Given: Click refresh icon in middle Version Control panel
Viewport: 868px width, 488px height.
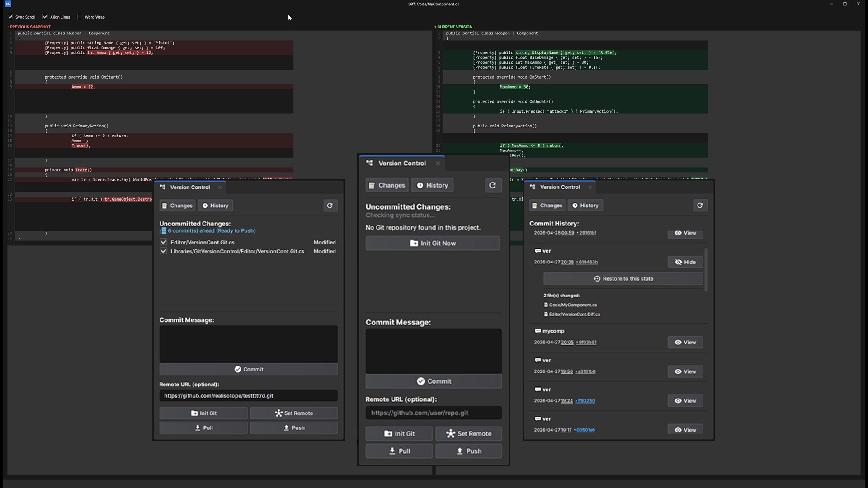Looking at the screenshot, I should coord(493,185).
